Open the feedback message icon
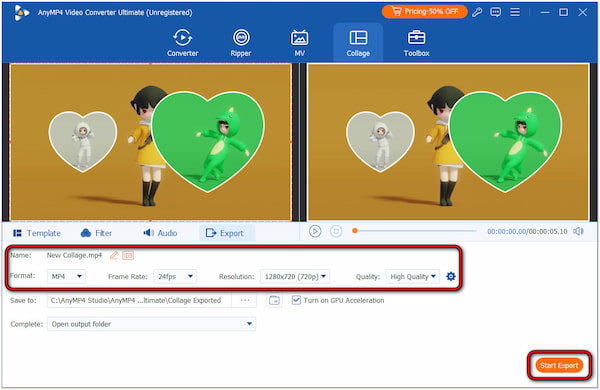This screenshot has height=390, width=600. pos(496,12)
